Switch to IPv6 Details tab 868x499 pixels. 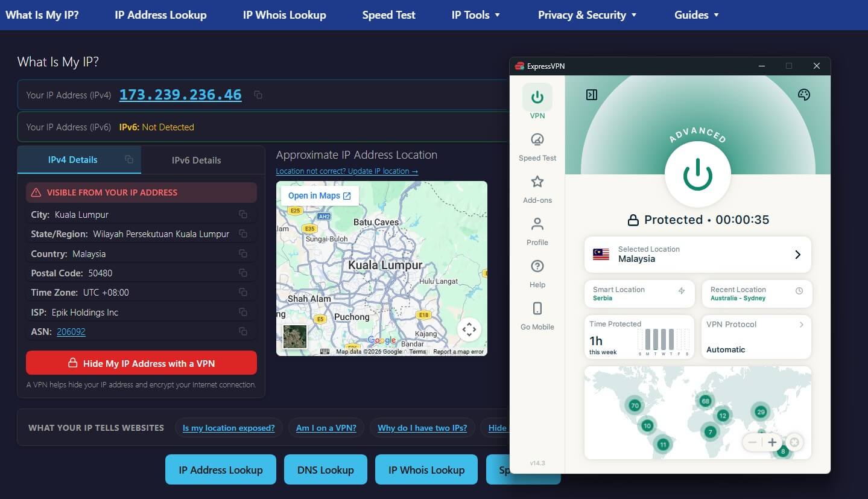click(x=196, y=160)
